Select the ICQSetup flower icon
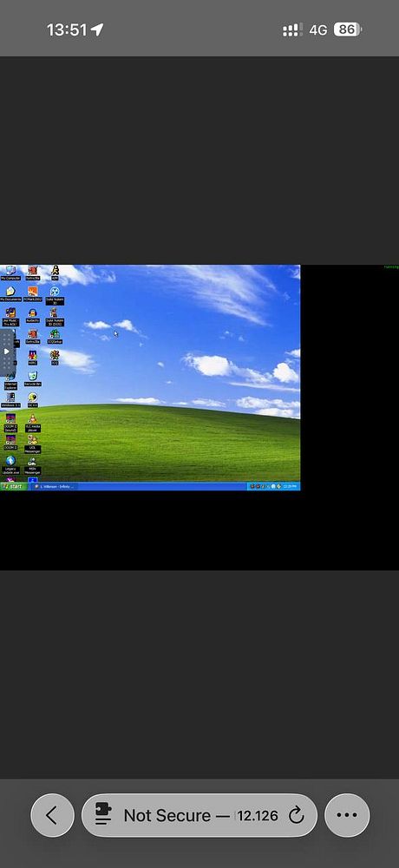Screen dimensions: 399x868 (x=55, y=337)
